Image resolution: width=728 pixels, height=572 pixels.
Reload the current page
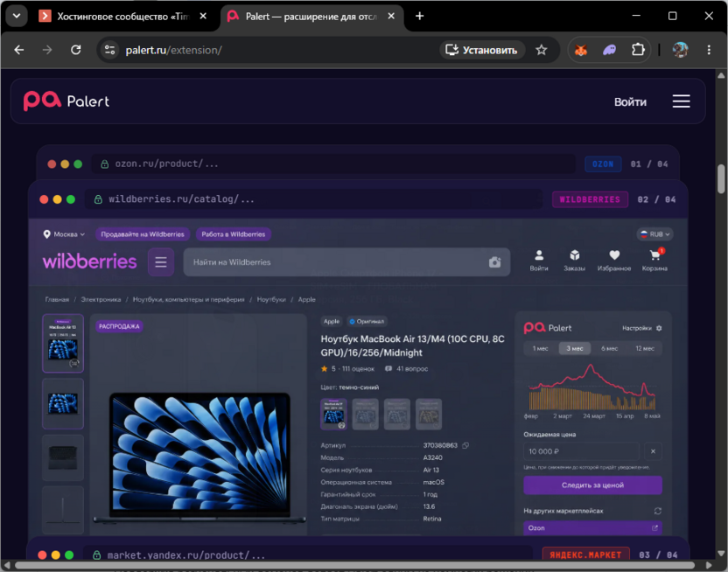tap(75, 50)
